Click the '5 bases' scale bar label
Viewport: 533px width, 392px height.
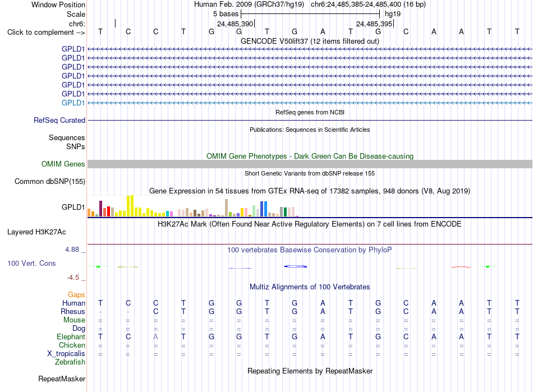226,14
